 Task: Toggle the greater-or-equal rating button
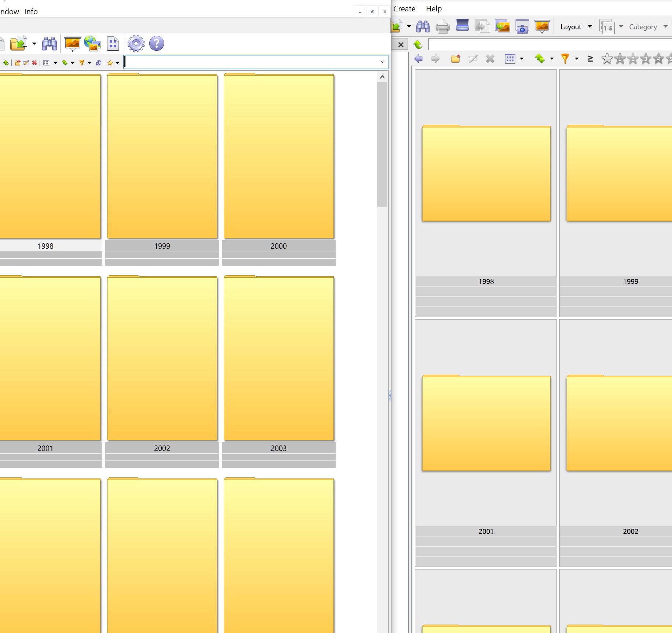click(590, 59)
